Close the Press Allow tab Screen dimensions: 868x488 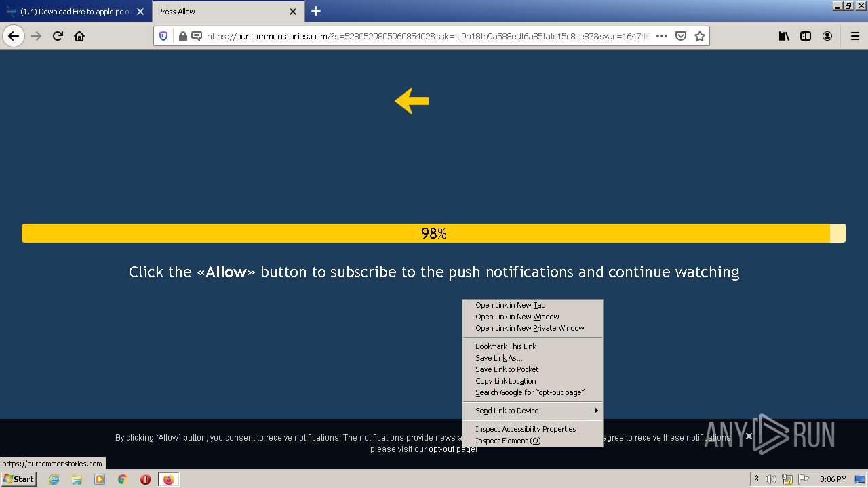(x=293, y=12)
